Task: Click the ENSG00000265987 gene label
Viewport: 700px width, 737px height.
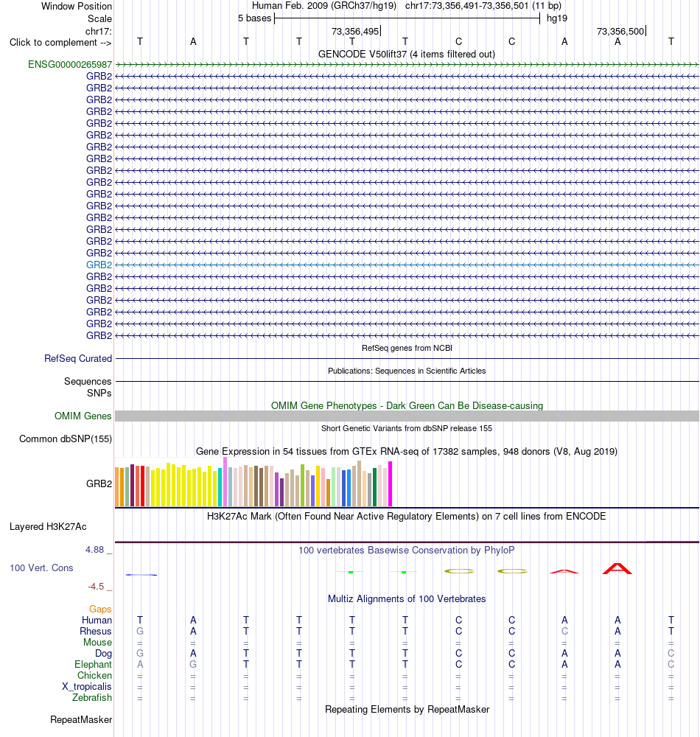Action: (x=70, y=64)
